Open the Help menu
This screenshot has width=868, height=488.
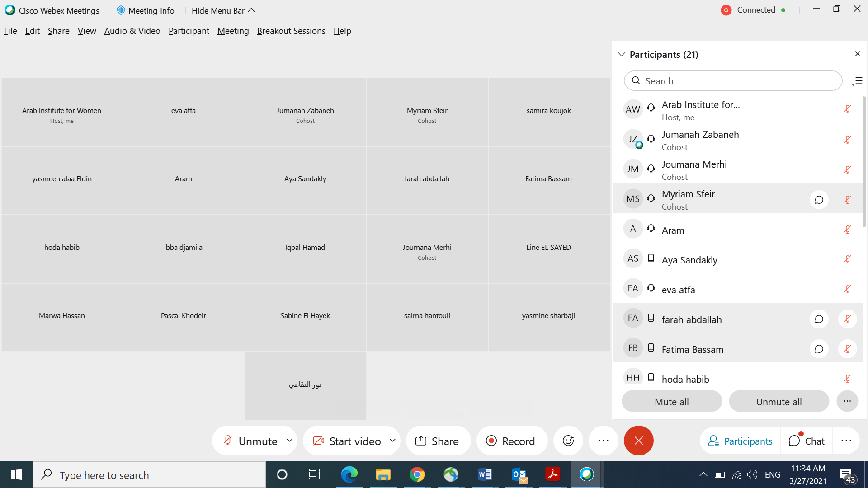(x=342, y=31)
